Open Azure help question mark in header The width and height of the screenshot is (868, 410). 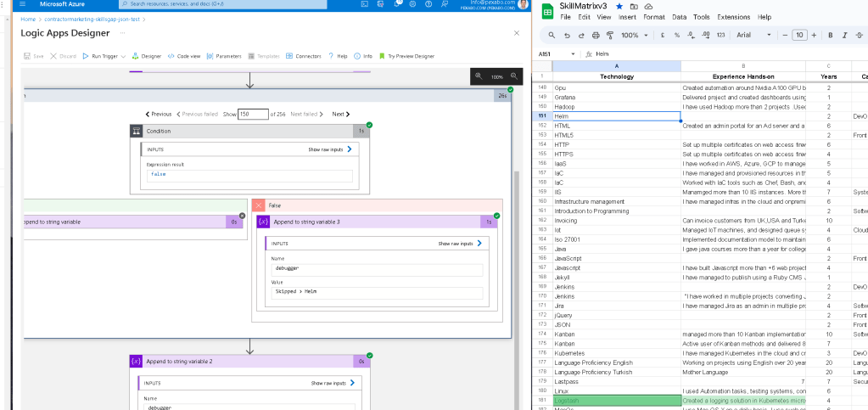[x=428, y=4]
